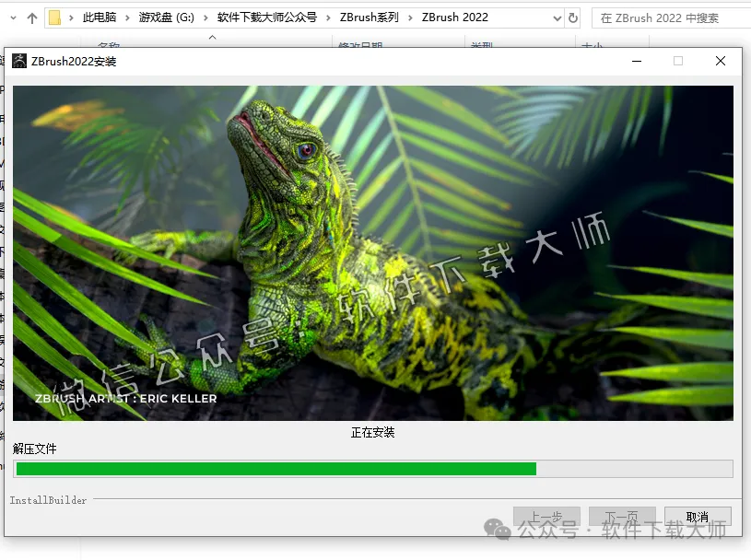The height and width of the screenshot is (560, 751).
Task: Click the yellow folder icon in the address bar
Action: coord(55,16)
